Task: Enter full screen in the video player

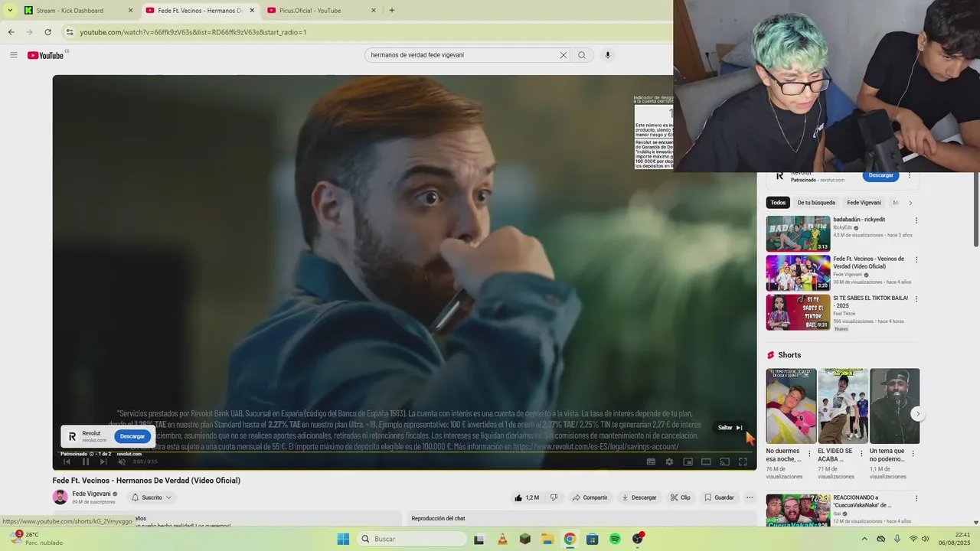Action: (x=743, y=461)
